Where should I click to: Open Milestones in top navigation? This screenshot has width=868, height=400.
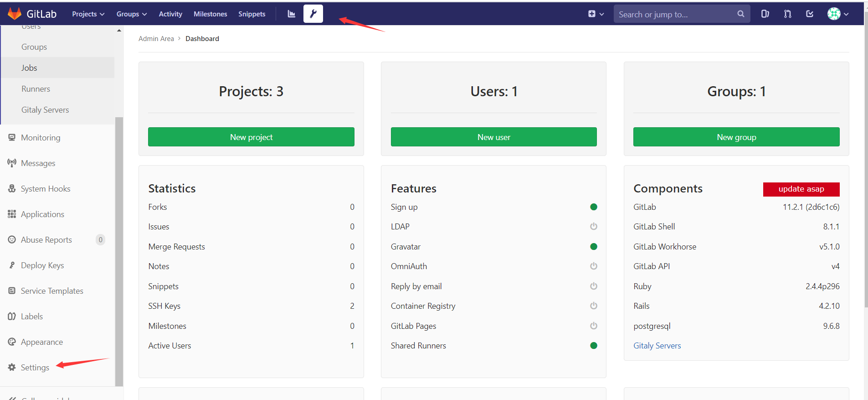click(x=210, y=14)
